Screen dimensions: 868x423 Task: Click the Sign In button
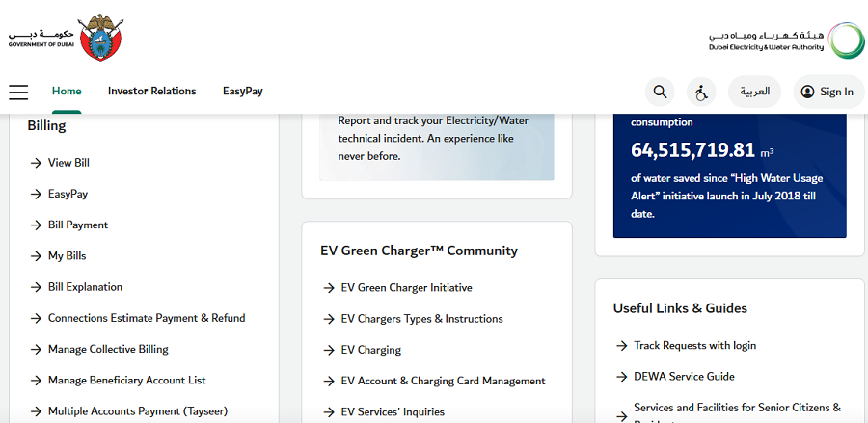(x=828, y=92)
